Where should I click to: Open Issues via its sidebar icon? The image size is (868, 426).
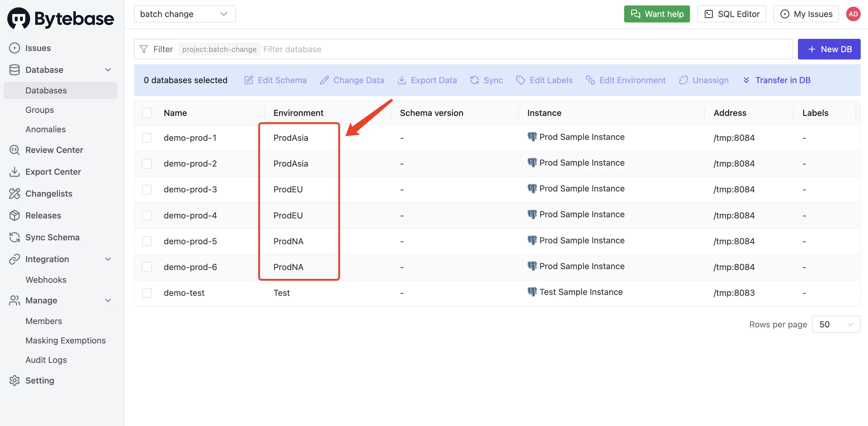coord(14,48)
